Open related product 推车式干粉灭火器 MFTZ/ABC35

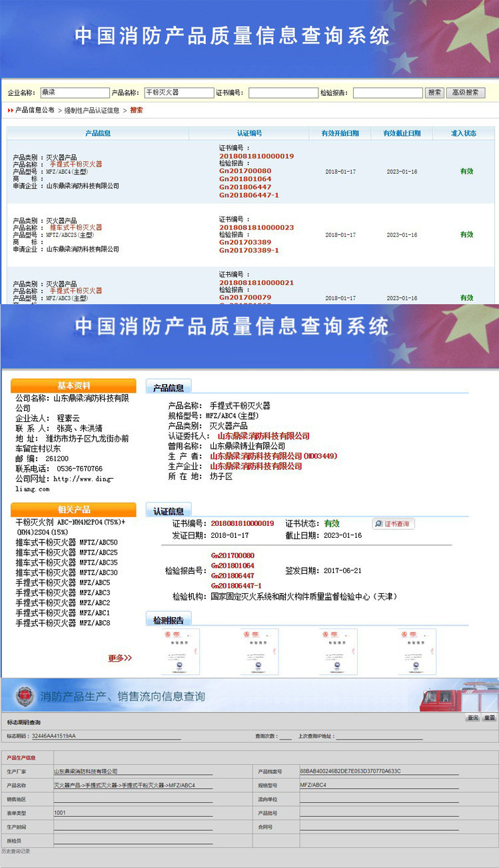click(x=67, y=562)
